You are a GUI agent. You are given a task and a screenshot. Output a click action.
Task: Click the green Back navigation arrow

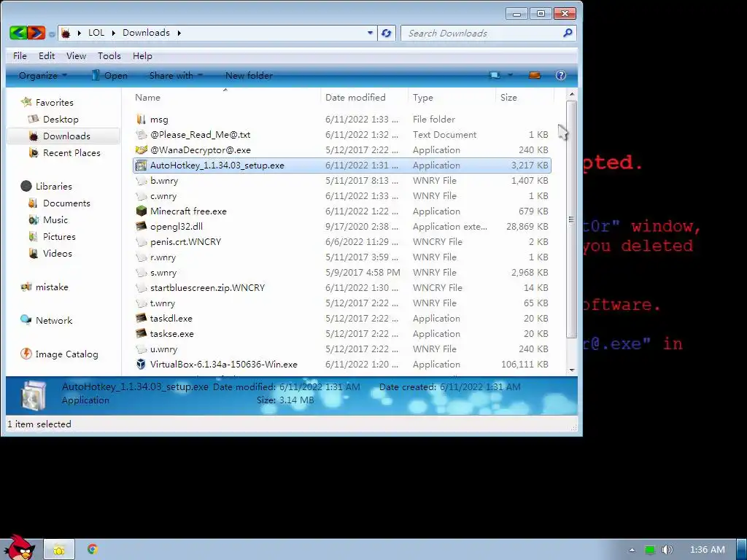pyautogui.click(x=18, y=33)
